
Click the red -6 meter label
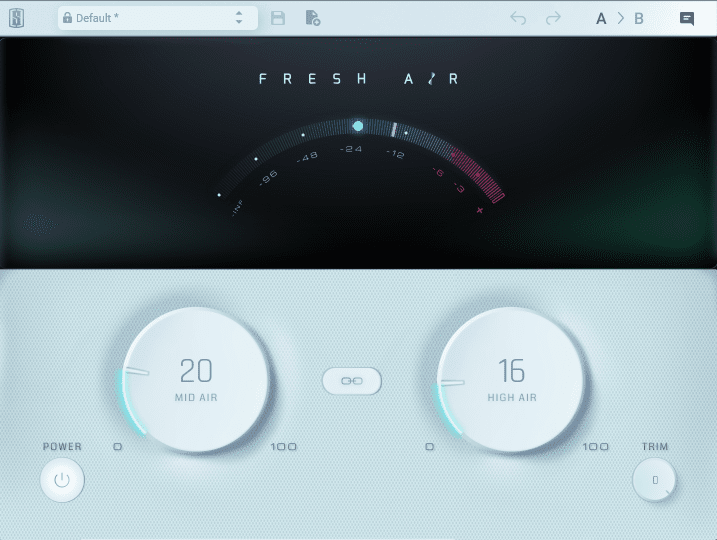point(439,173)
